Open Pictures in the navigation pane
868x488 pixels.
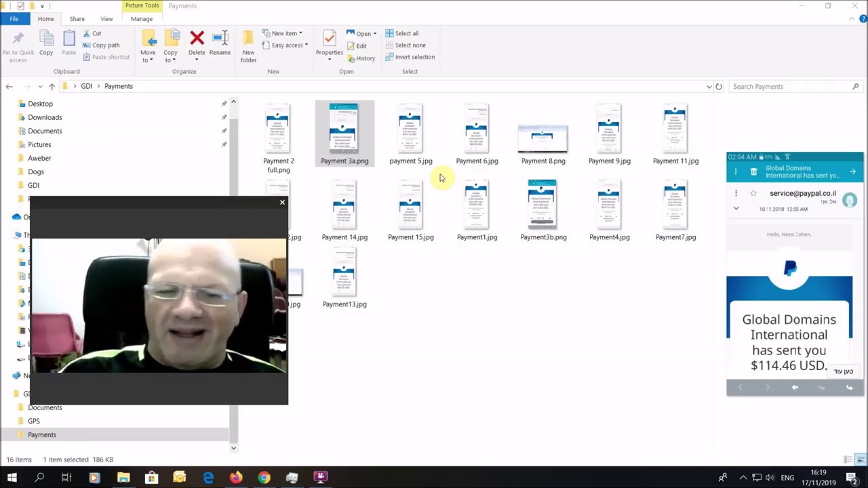39,144
